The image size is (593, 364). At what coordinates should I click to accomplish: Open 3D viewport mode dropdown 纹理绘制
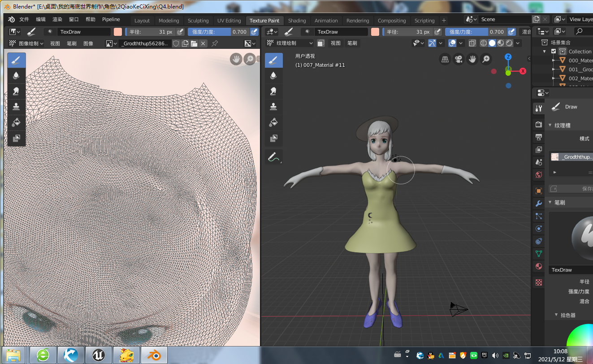tap(290, 43)
